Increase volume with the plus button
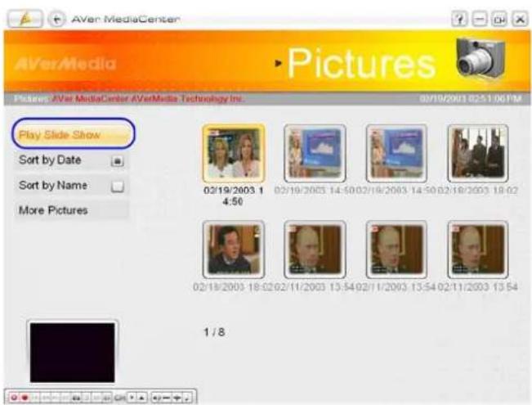 [x=177, y=398]
